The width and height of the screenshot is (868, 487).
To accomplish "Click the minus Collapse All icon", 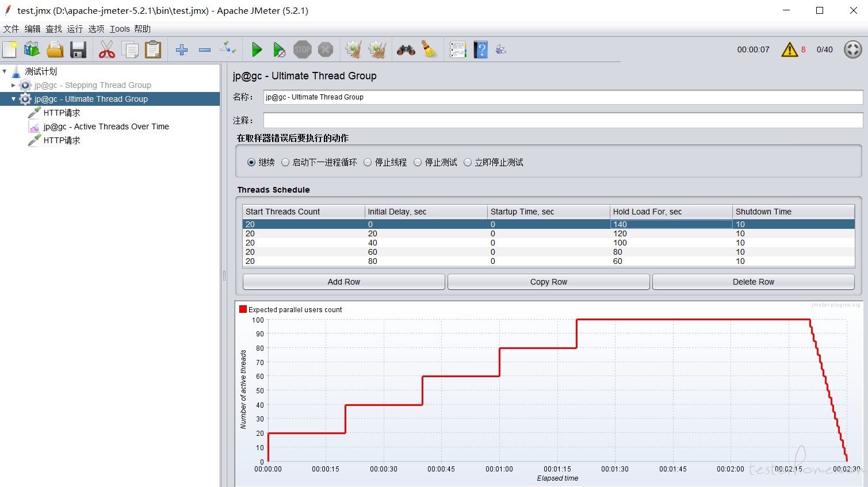I will [205, 50].
